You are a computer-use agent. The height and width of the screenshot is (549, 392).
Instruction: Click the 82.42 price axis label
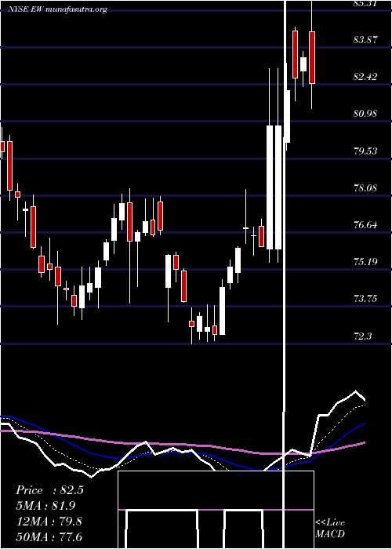pos(365,77)
